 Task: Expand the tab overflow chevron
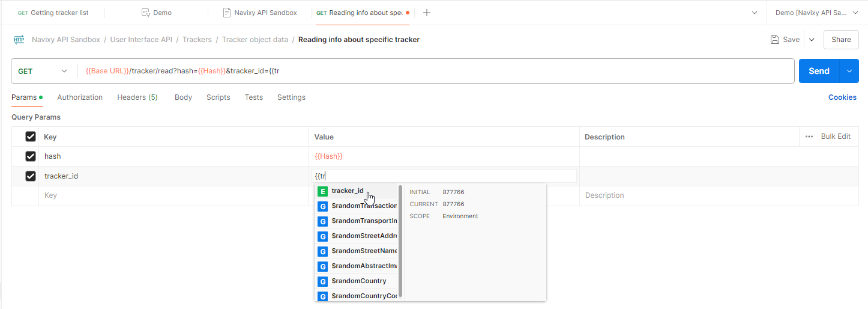(755, 13)
